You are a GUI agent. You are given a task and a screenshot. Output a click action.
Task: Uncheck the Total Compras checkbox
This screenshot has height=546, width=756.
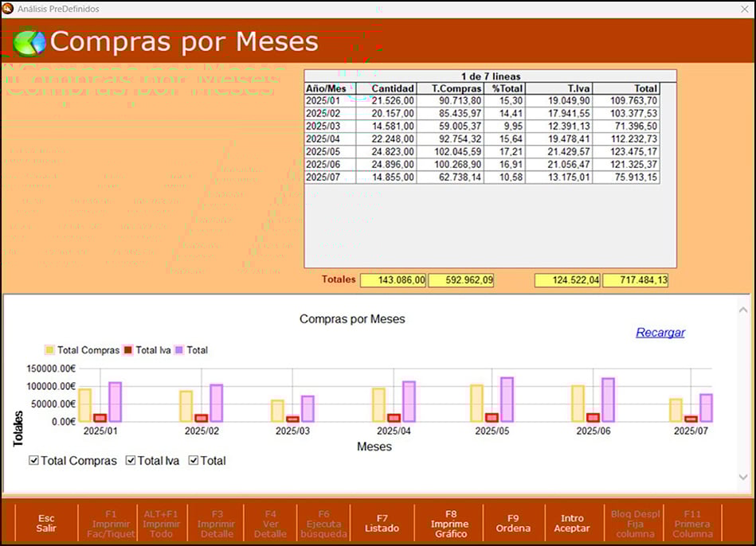33,461
